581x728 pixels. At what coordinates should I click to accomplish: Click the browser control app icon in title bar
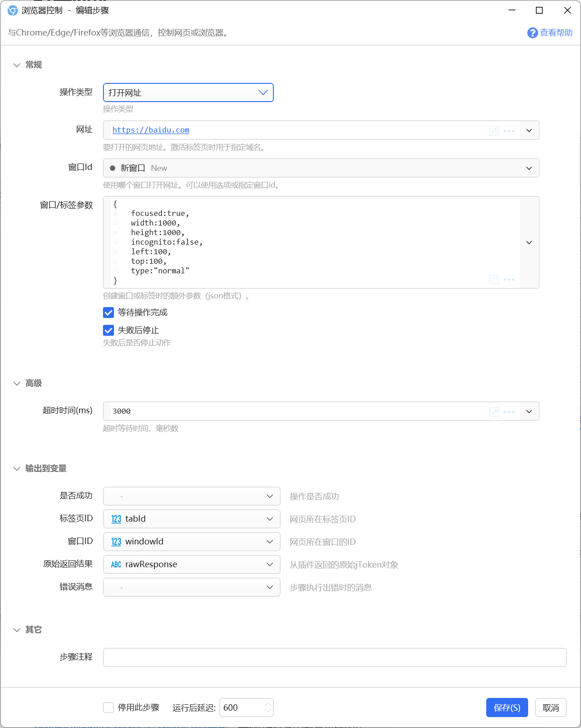(x=12, y=10)
